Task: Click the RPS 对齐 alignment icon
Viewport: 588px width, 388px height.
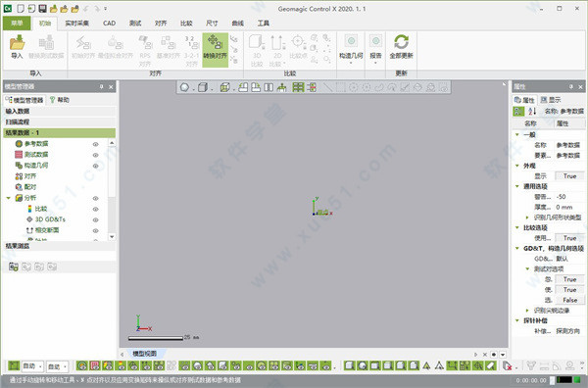Action: pyautogui.click(x=145, y=43)
